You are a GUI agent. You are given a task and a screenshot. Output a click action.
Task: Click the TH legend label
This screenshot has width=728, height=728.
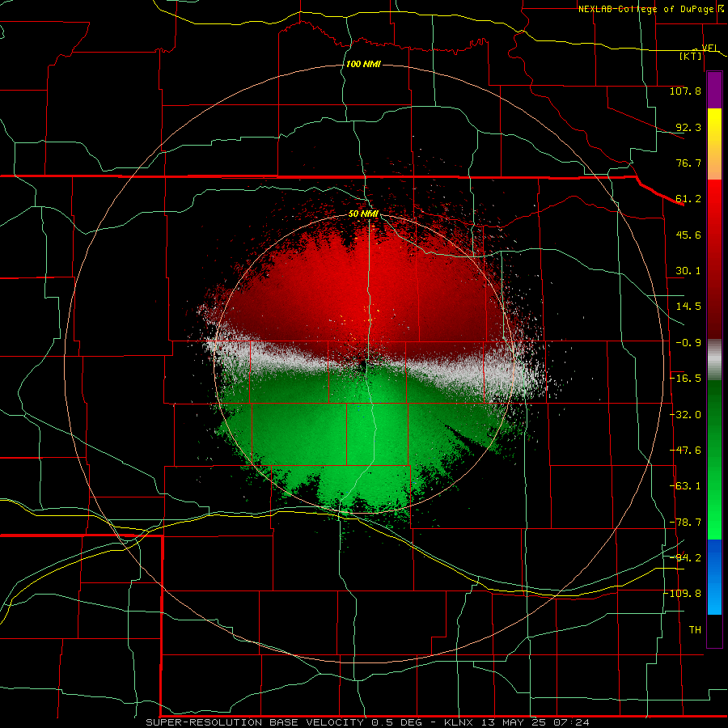pos(695,630)
